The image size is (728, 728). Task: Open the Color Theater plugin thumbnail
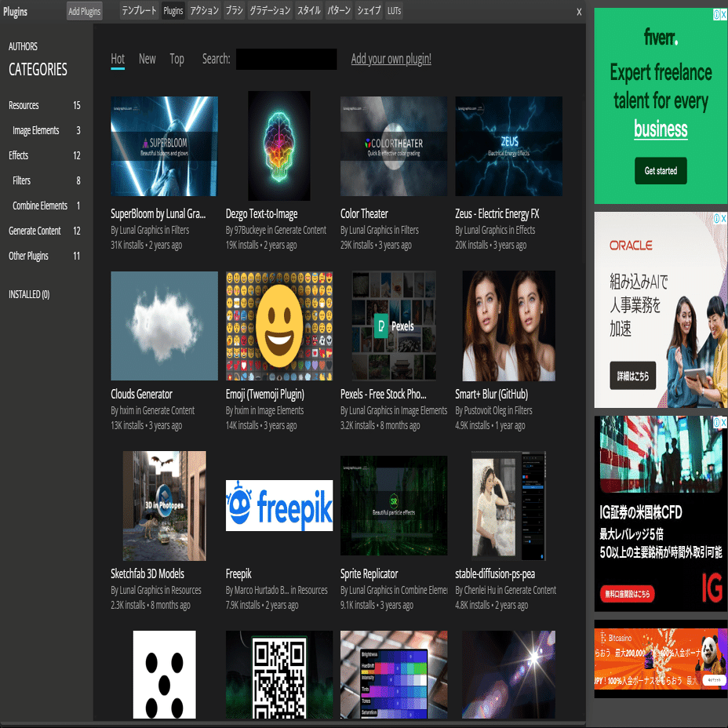click(x=394, y=146)
